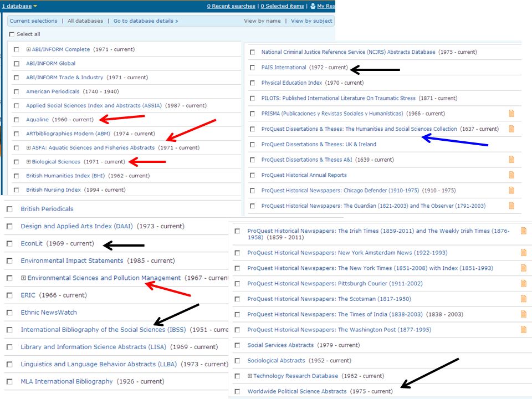Click document icon beside Humanities and Social Sciences Collection
Image resolution: width=532 pixels, height=399 pixels.
coord(511,129)
